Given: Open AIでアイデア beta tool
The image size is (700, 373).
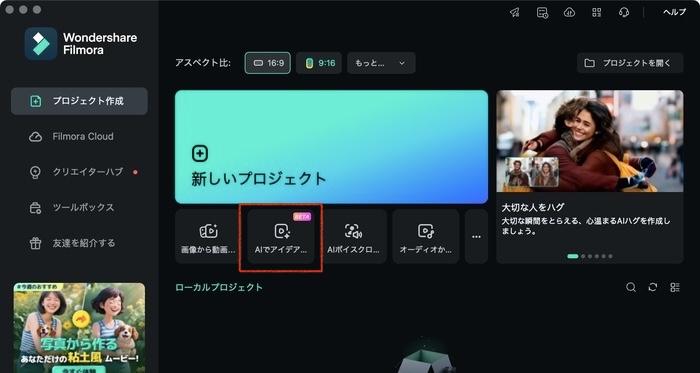Looking at the screenshot, I should 281,236.
